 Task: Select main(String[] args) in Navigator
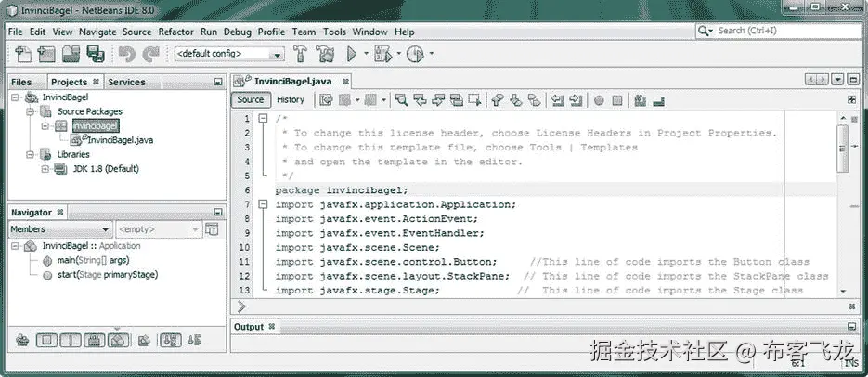click(93, 260)
